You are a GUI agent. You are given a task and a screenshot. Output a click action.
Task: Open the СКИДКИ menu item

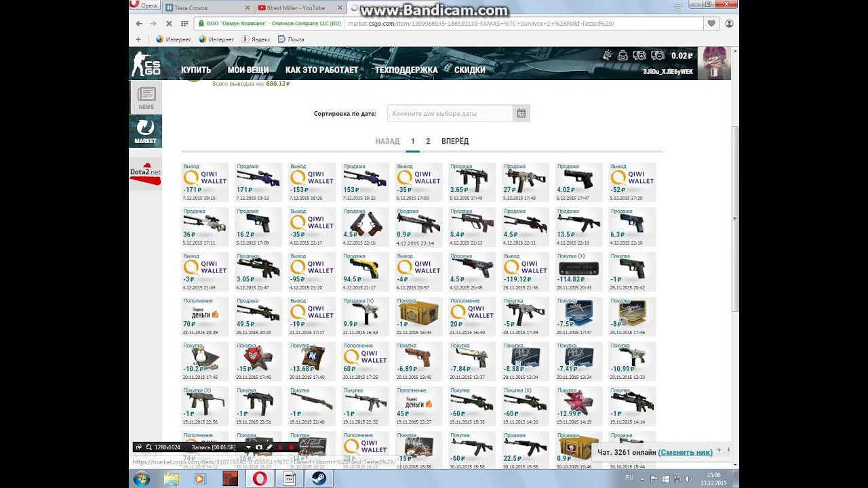tap(469, 70)
